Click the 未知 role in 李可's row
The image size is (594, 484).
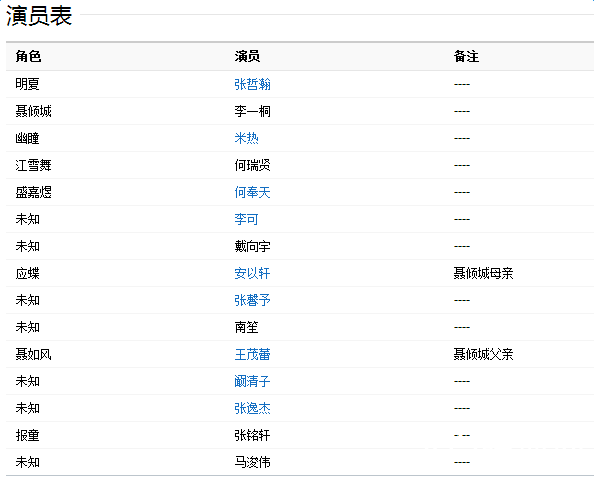27,219
